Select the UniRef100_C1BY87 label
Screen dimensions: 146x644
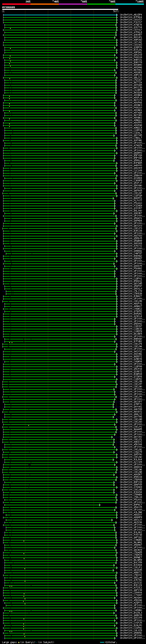click(131, 326)
